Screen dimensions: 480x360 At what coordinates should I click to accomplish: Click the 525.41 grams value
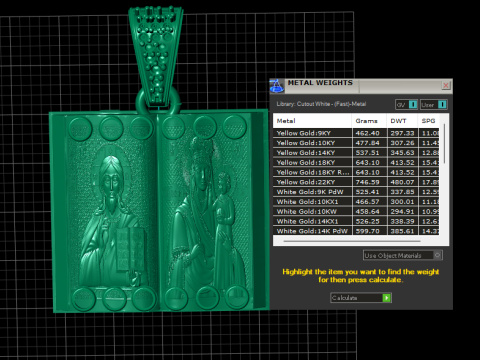point(367,192)
